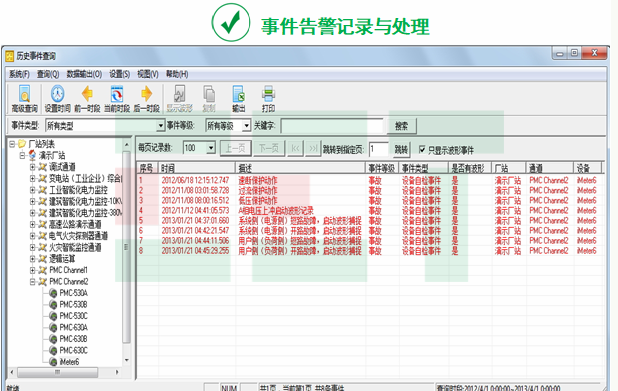
Task: Click the station tree's horizontal scrollbar thumb
Action: [58, 372]
